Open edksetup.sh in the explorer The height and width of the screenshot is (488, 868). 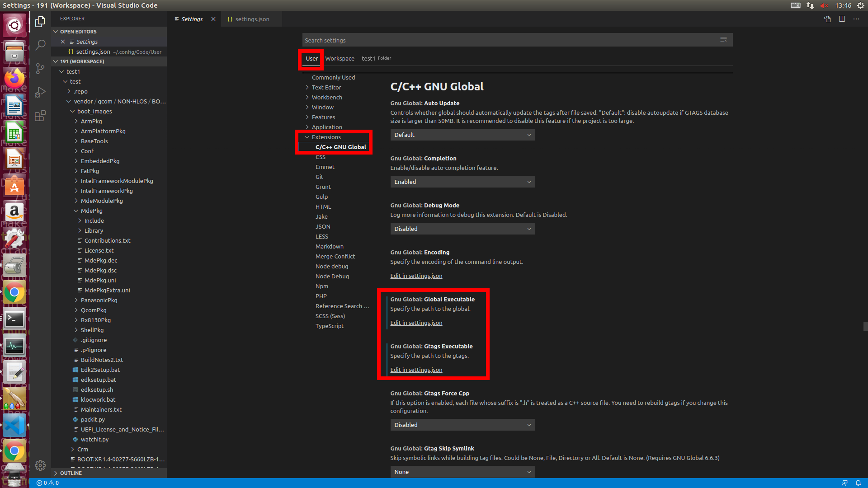(97, 389)
